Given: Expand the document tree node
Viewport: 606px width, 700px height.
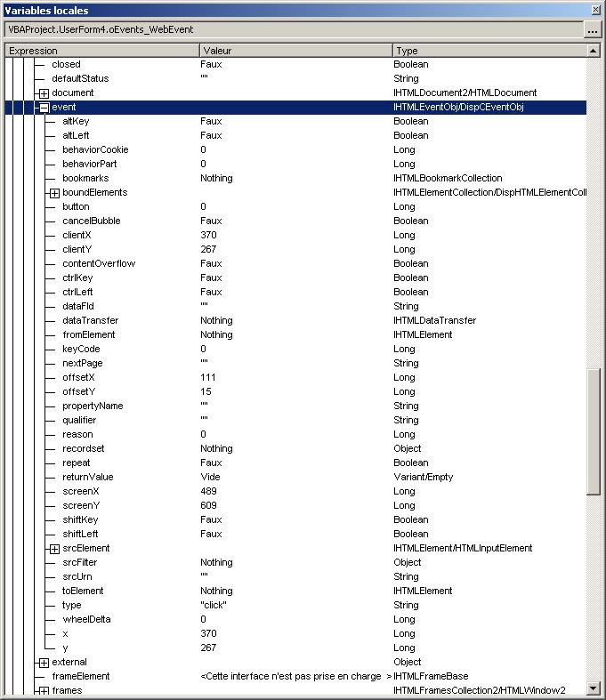Looking at the screenshot, I should pyautogui.click(x=43, y=93).
